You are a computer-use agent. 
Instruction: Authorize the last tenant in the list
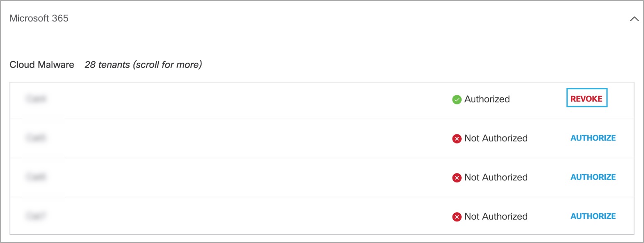tap(593, 216)
